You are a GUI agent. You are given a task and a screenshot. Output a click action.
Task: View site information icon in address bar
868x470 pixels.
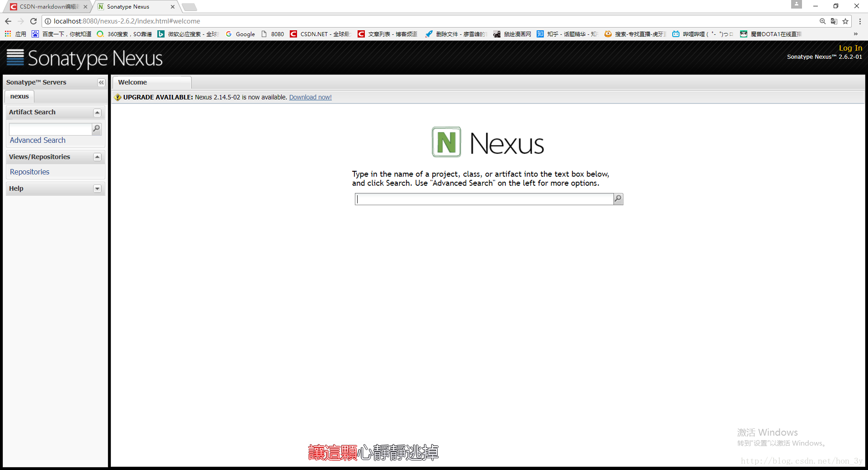tap(47, 21)
